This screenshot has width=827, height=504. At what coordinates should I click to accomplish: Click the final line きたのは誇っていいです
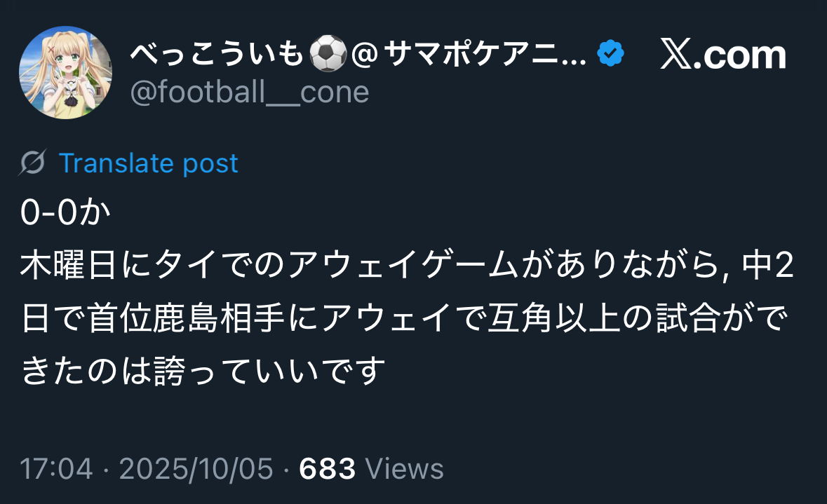tap(203, 371)
